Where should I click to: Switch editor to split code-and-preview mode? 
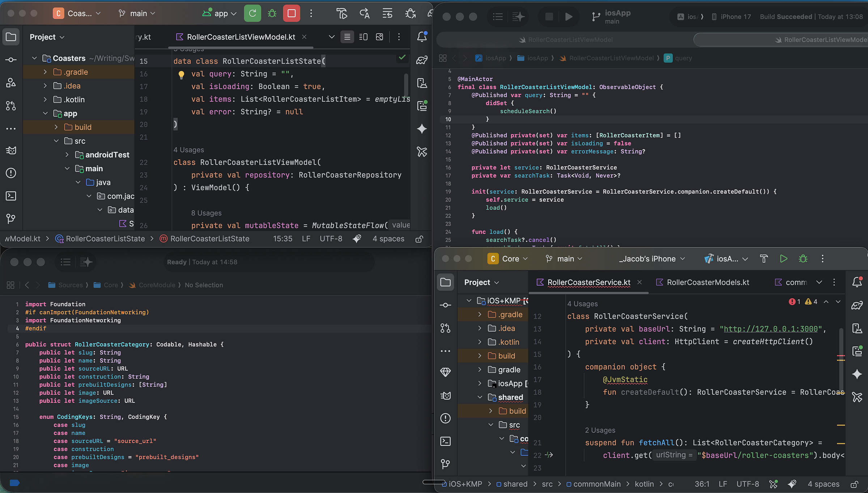(363, 37)
